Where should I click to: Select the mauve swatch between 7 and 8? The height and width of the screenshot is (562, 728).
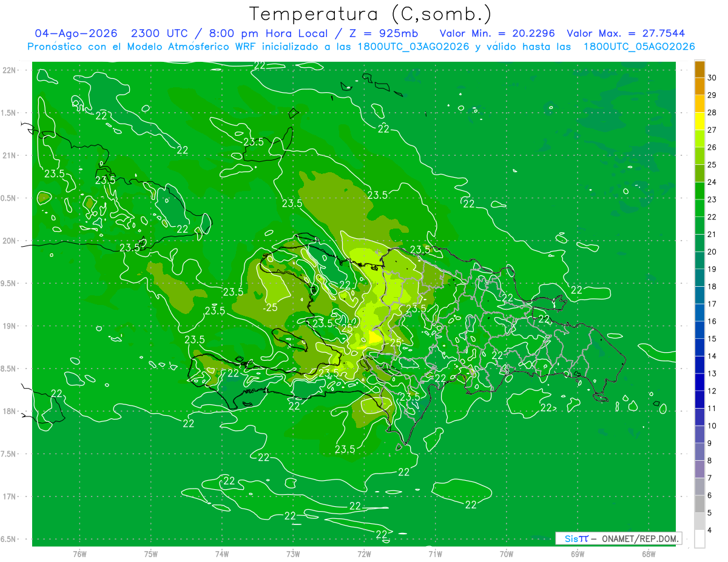[699, 469]
